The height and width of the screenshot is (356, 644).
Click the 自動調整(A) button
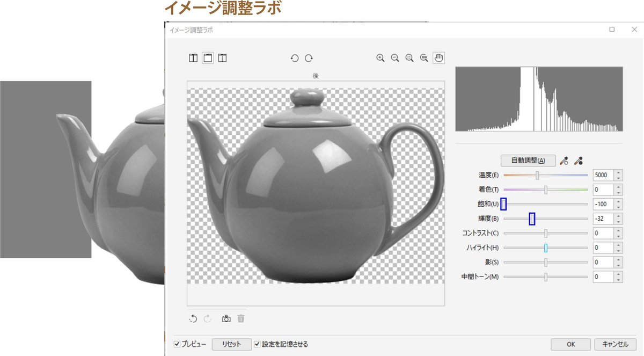click(529, 161)
